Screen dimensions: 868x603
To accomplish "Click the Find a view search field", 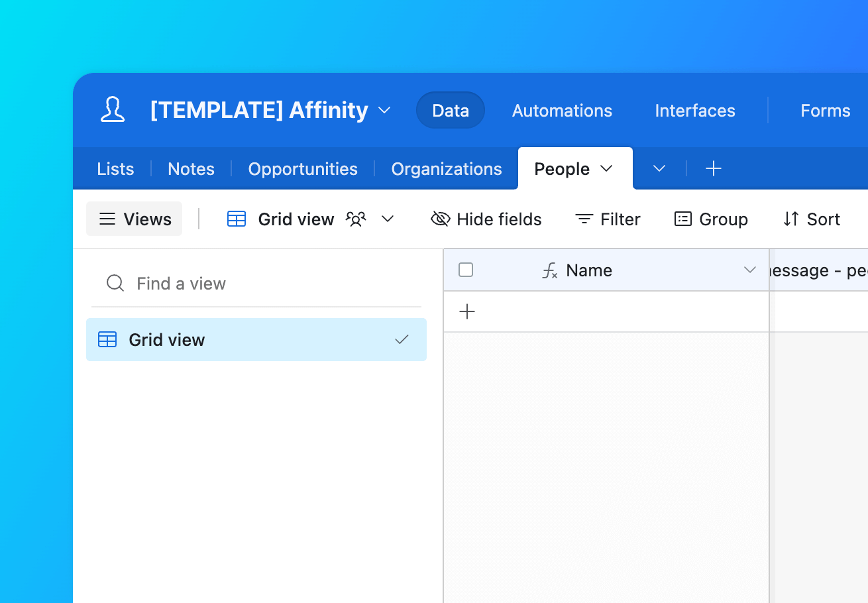I will [256, 284].
